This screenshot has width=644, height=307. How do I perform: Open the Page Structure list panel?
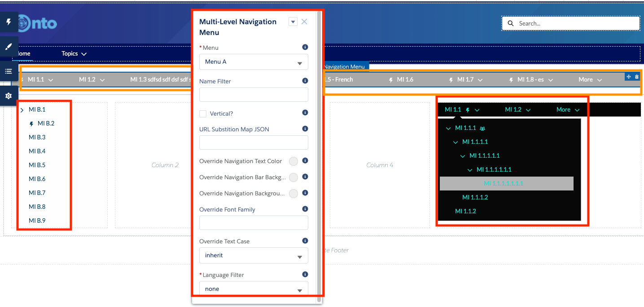click(x=9, y=71)
